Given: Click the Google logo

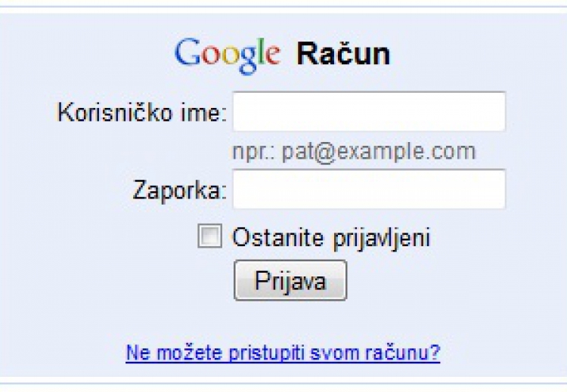Looking at the screenshot, I should (x=228, y=56).
